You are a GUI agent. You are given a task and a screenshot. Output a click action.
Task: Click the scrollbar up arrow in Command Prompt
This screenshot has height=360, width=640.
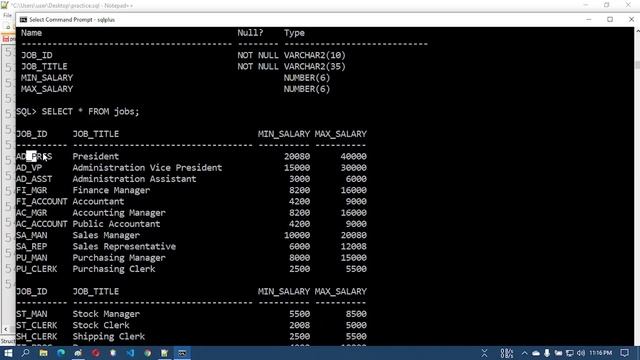pos(637,31)
